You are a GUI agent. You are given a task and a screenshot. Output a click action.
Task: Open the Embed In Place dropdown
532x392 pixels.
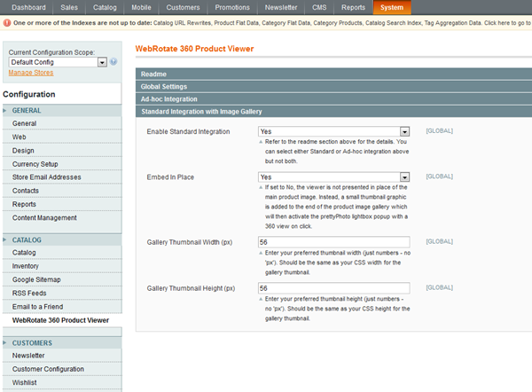[404, 177]
